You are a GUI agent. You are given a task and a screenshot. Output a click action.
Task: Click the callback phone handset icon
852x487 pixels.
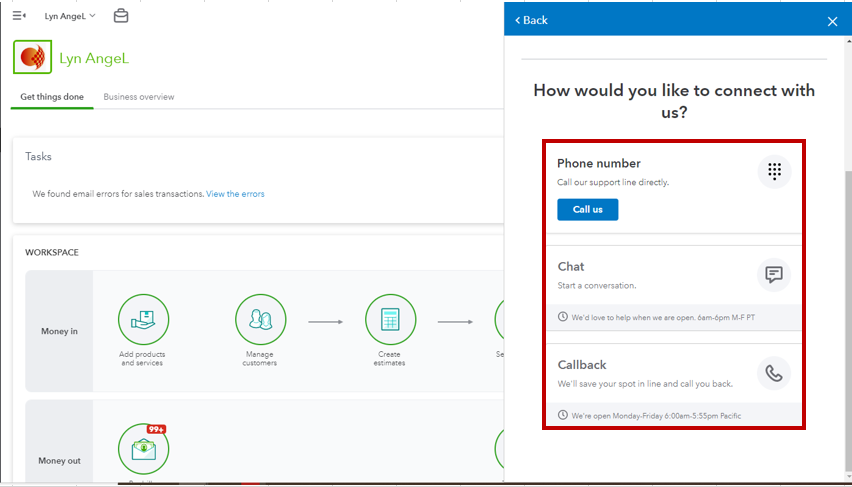(774, 374)
